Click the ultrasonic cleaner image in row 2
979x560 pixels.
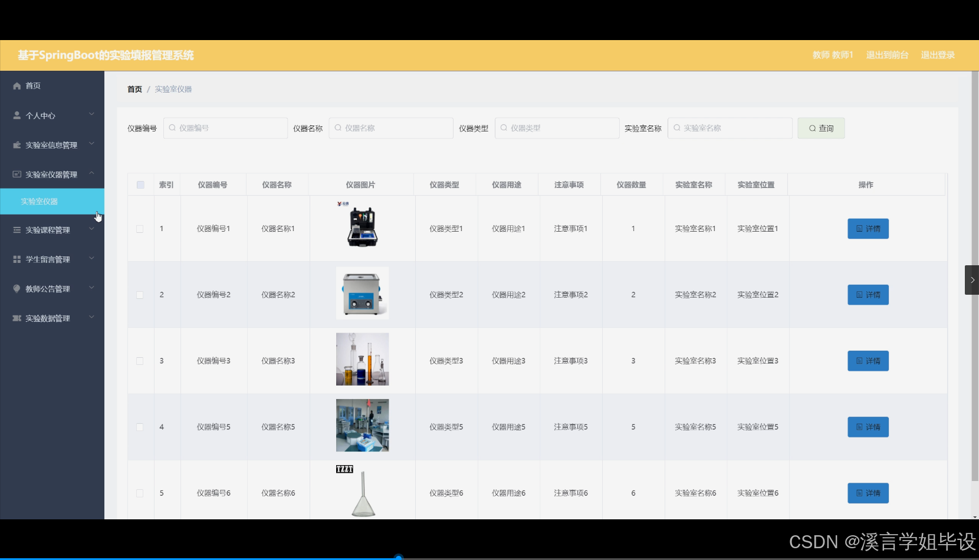[362, 293]
